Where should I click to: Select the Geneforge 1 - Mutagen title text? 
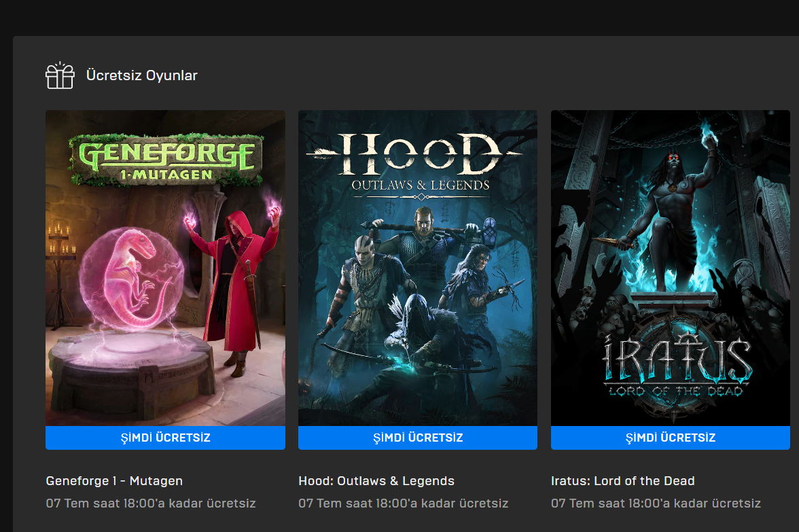[x=114, y=481]
